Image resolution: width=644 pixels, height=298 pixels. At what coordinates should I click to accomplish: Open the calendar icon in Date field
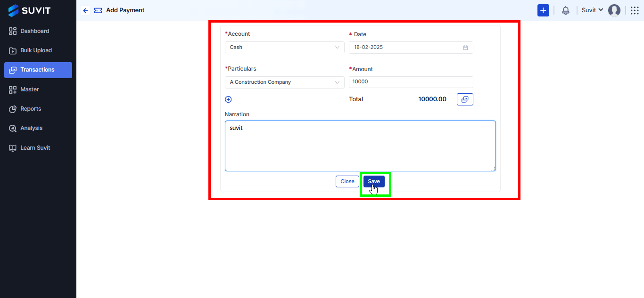pos(465,48)
